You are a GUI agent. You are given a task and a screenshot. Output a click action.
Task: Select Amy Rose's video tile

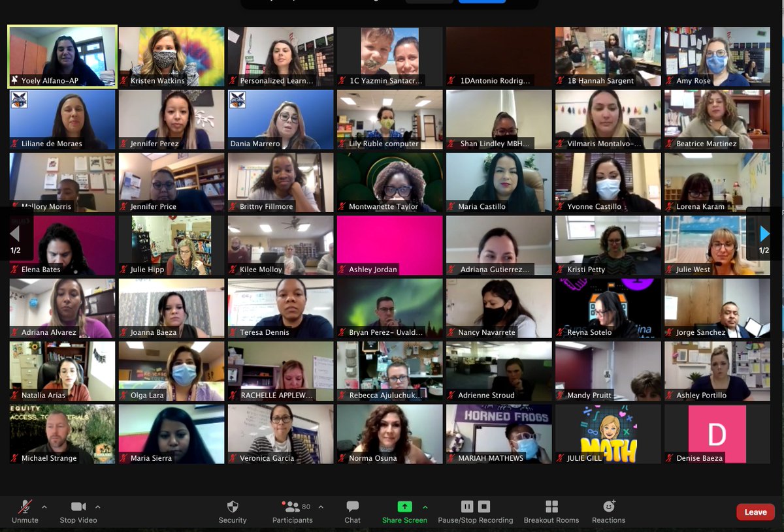click(x=717, y=56)
